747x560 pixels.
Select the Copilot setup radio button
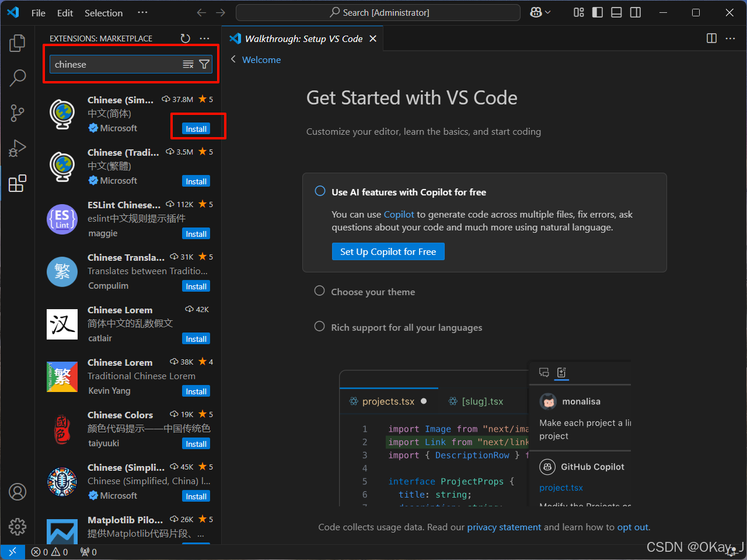point(319,191)
